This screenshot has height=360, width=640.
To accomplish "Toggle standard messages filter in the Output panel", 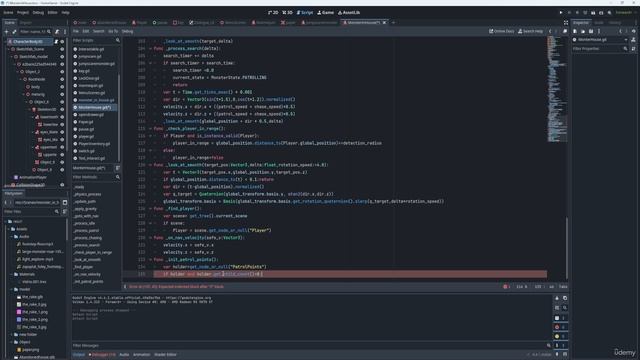I will (x=560, y=318).
